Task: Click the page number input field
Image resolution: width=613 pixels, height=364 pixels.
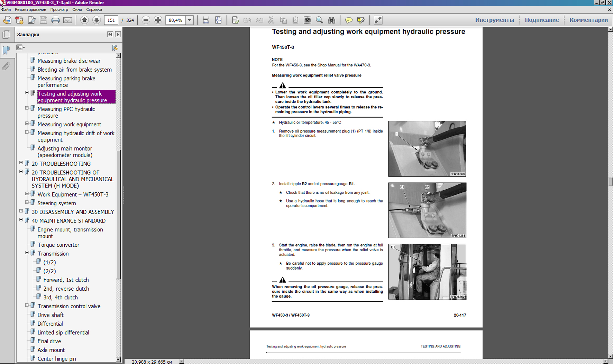Action: tap(111, 20)
